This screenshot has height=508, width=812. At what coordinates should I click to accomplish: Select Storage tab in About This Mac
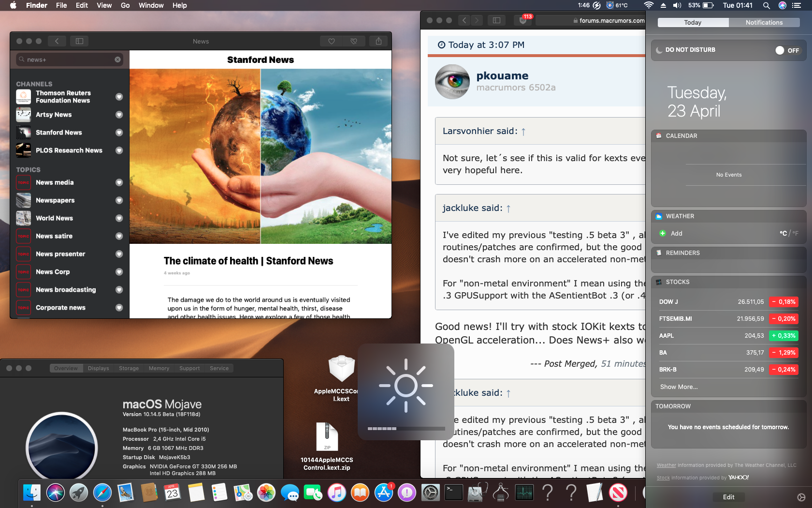click(129, 368)
